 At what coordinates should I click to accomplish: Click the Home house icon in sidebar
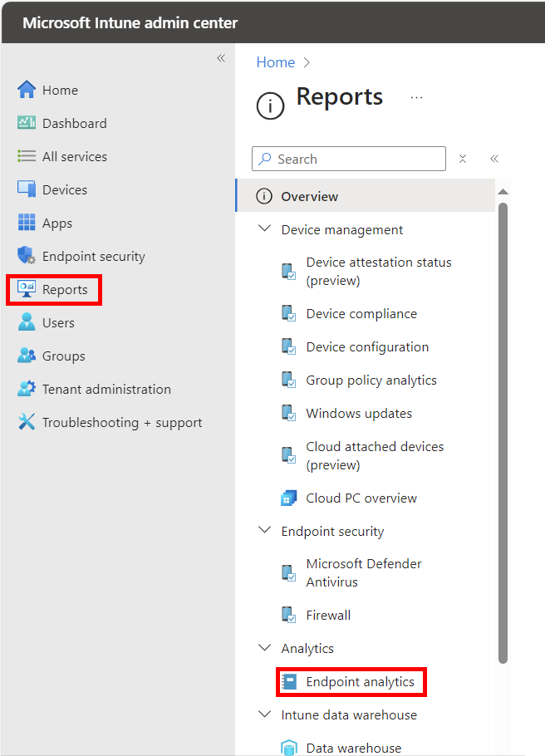pos(27,90)
